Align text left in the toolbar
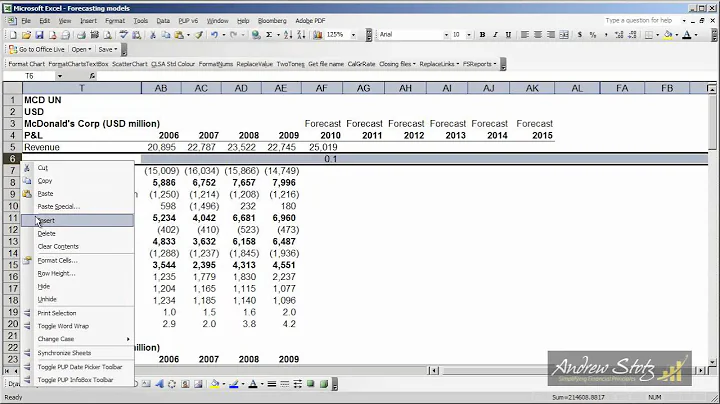 click(x=524, y=35)
